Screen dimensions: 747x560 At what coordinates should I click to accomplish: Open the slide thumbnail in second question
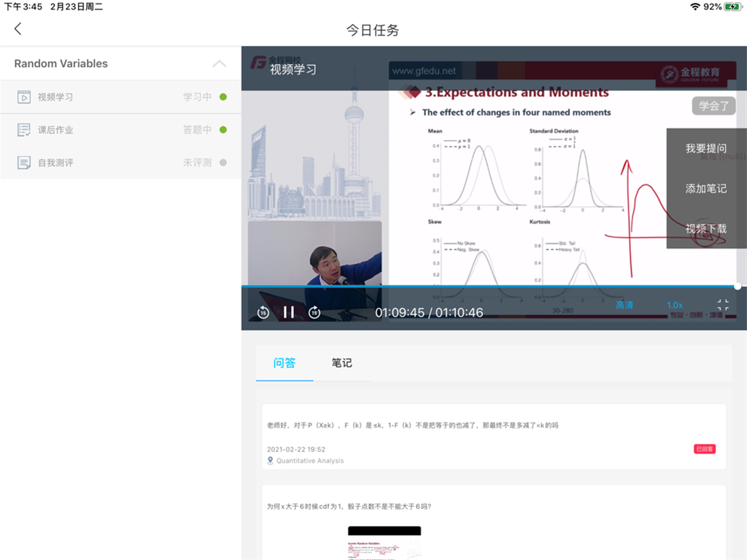click(x=384, y=542)
